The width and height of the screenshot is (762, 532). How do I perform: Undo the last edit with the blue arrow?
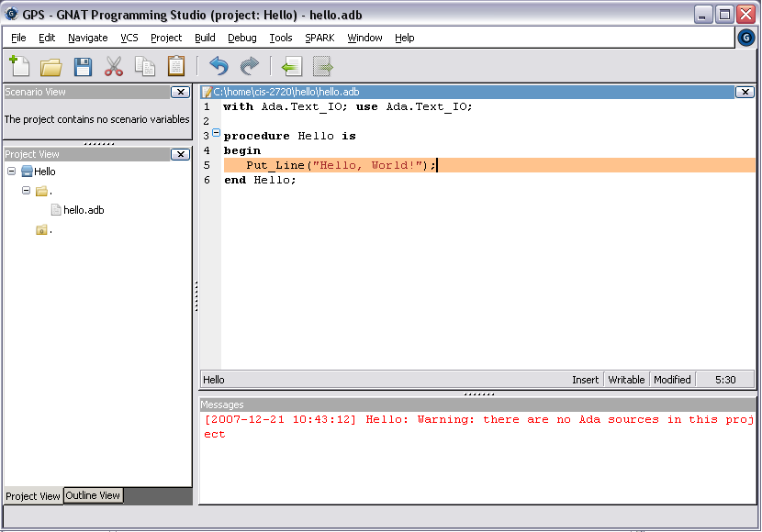[219, 66]
